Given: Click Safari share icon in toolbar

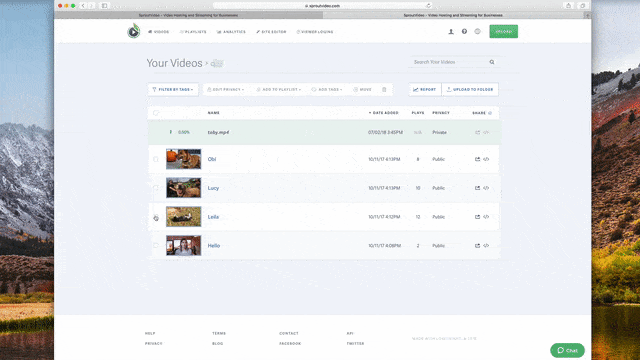Looking at the screenshot, I should 568,6.
